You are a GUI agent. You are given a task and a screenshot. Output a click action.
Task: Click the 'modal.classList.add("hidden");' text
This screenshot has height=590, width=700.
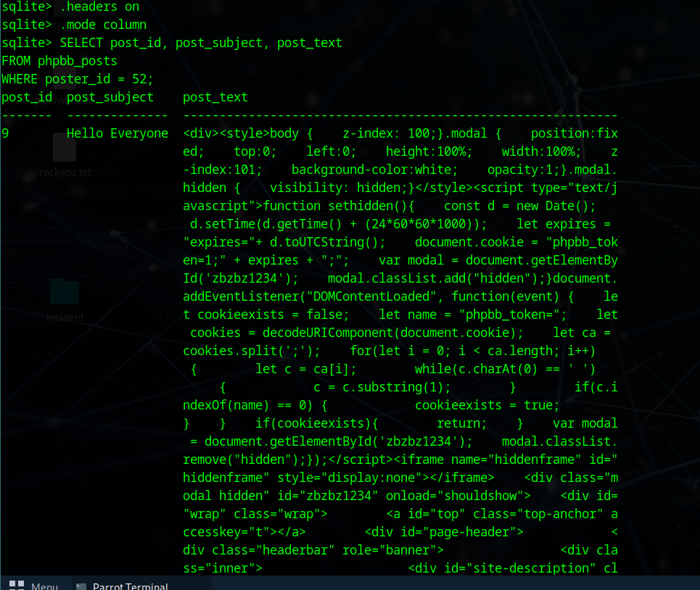coord(437,278)
